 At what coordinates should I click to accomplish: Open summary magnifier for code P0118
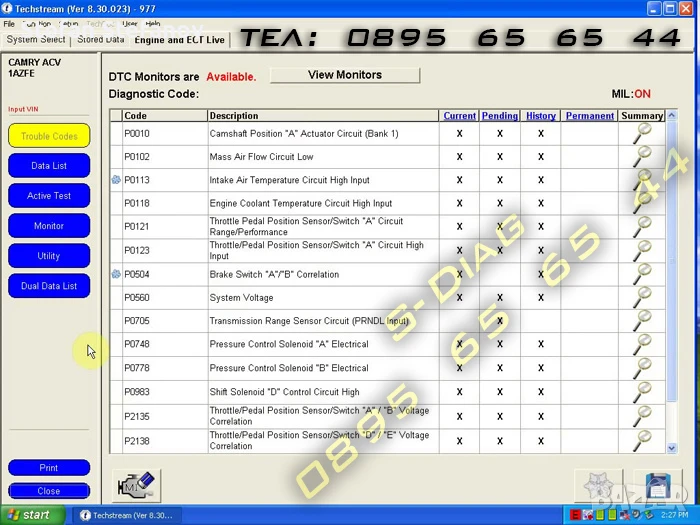(x=642, y=204)
